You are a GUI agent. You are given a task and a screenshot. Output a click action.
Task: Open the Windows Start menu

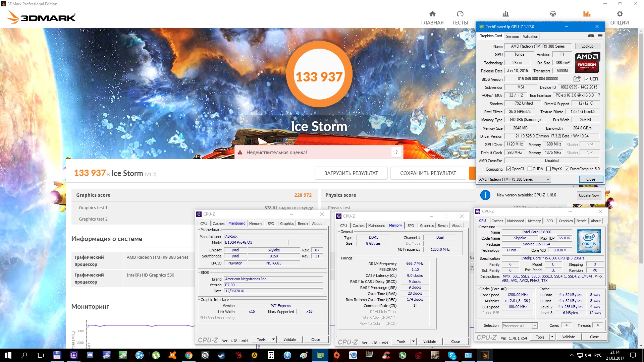[8, 355]
